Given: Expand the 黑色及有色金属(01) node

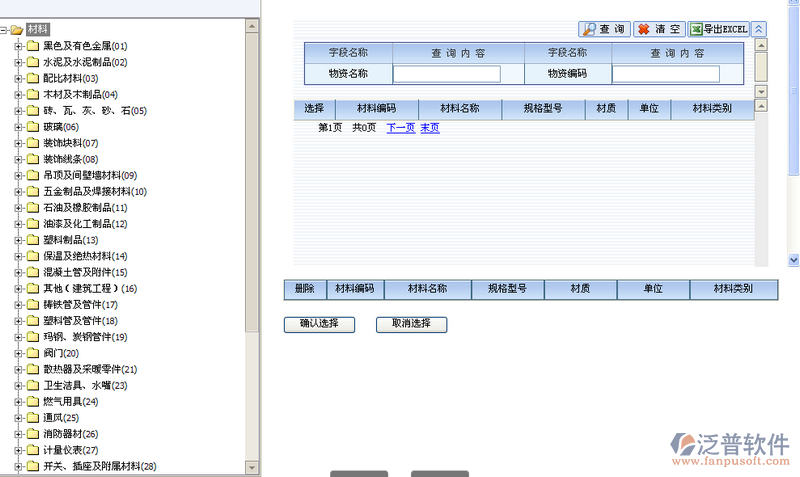Looking at the screenshot, I should point(18,46).
